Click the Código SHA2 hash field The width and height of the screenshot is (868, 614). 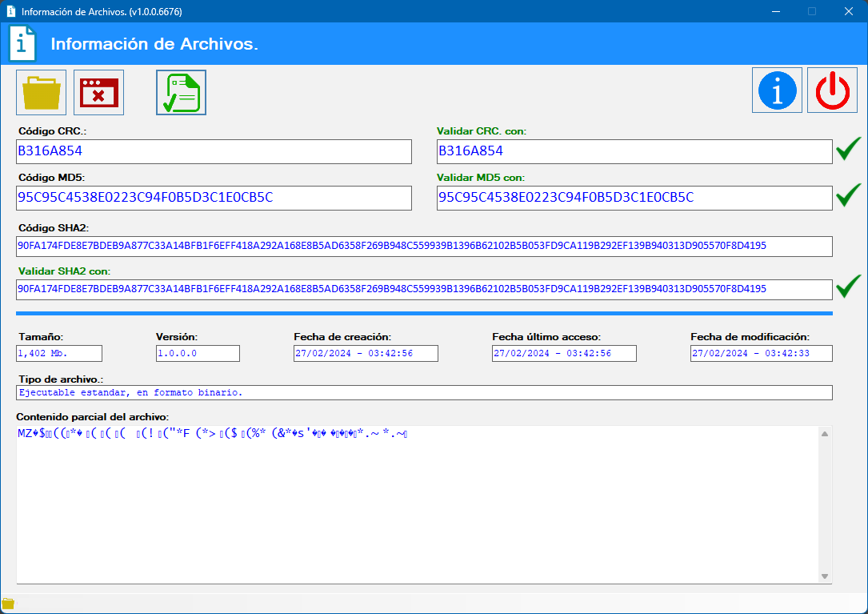coord(424,246)
